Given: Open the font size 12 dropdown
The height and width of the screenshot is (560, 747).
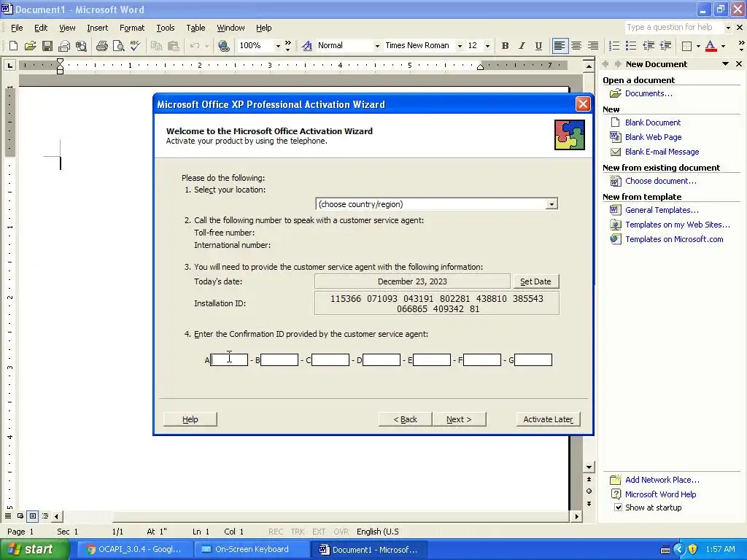Looking at the screenshot, I should [487, 46].
